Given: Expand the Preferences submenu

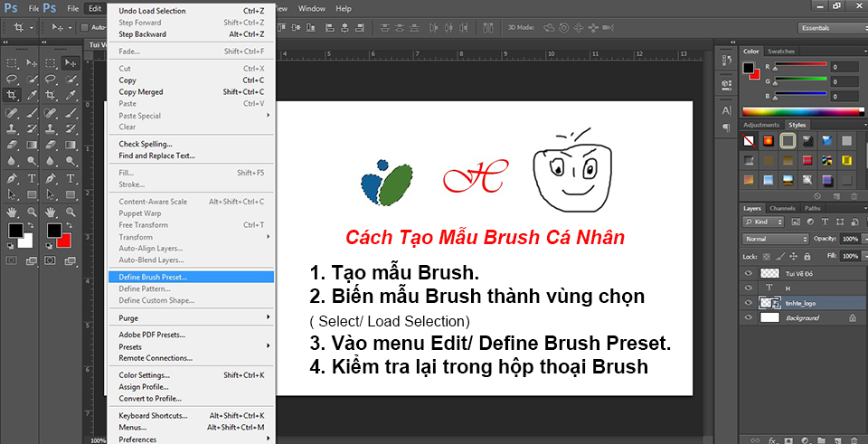Looking at the screenshot, I should 191,439.
